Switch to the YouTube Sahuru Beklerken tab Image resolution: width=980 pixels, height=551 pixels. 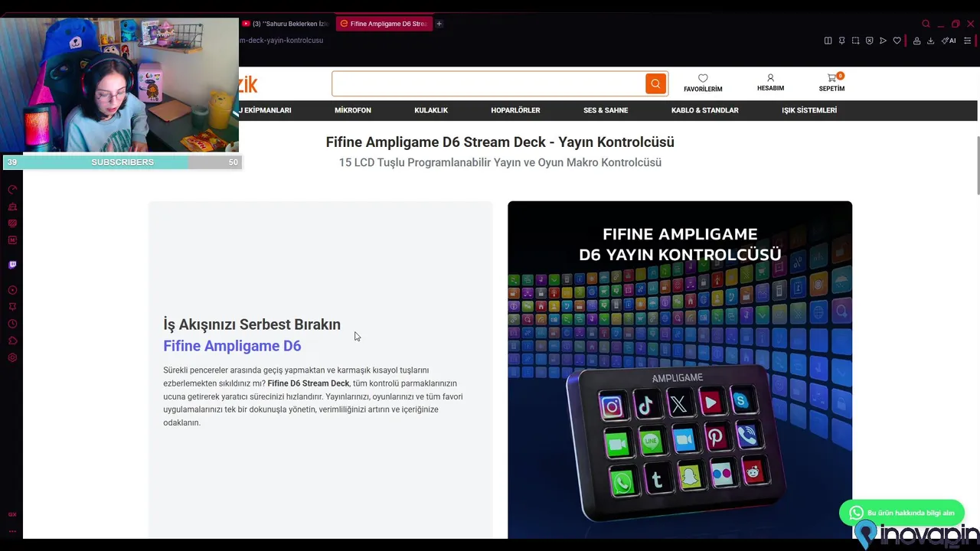(286, 24)
